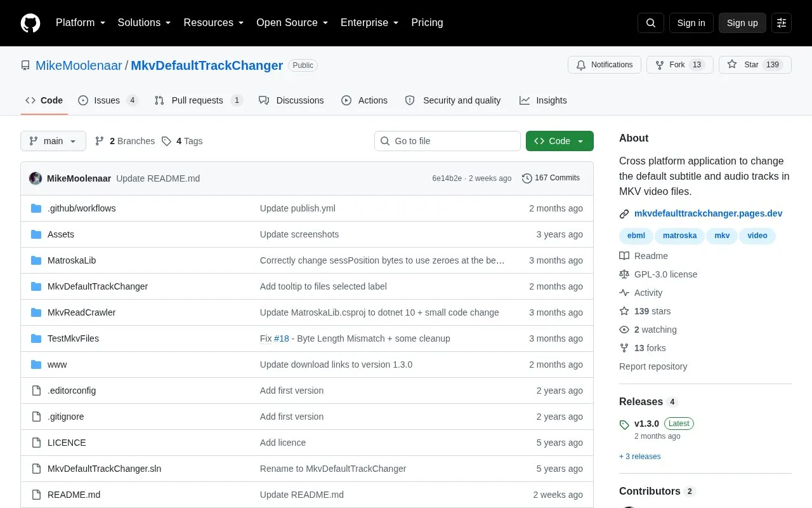This screenshot has width=812, height=508.
Task: Expand the Open Source menu
Action: [292, 23]
